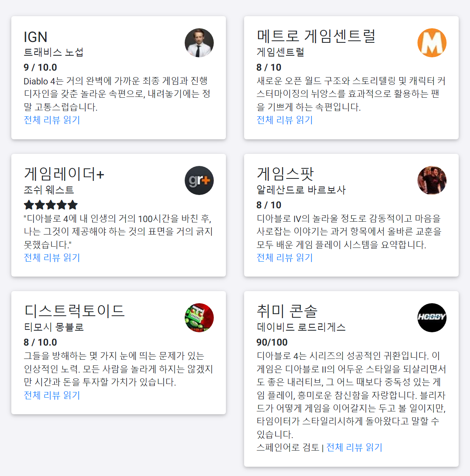This screenshot has height=476, width=470.
Task: Click the GamesRadar+ gr+ logo
Action: (x=199, y=180)
